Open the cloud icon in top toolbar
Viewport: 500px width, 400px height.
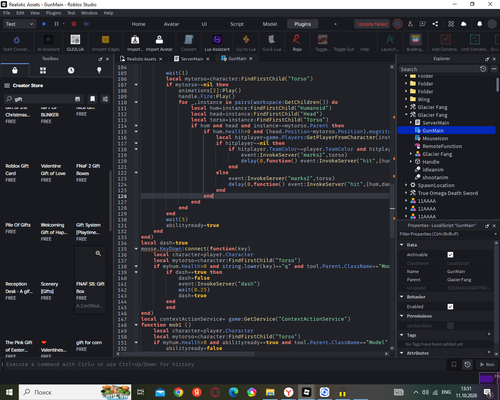463,24
